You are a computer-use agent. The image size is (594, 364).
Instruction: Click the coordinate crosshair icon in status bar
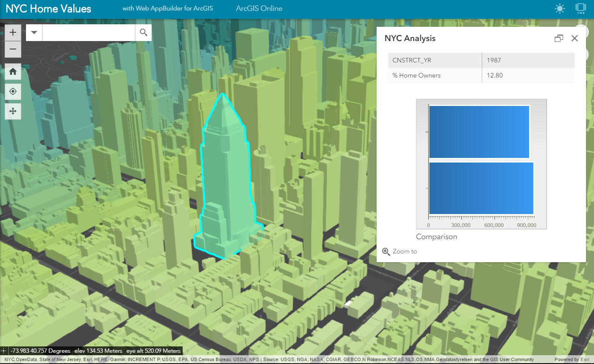pyautogui.click(x=4, y=351)
